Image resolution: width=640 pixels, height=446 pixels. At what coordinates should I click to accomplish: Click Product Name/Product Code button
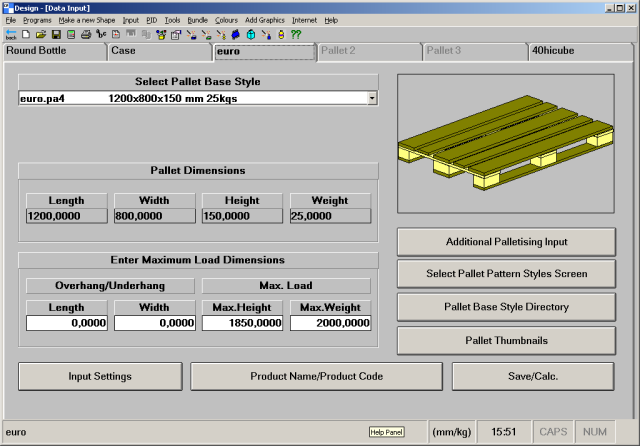tap(316, 376)
